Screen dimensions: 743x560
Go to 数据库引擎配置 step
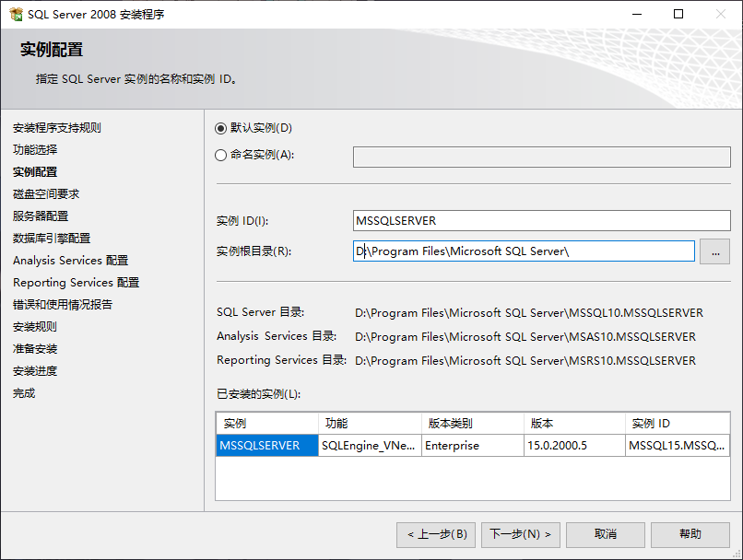52,239
